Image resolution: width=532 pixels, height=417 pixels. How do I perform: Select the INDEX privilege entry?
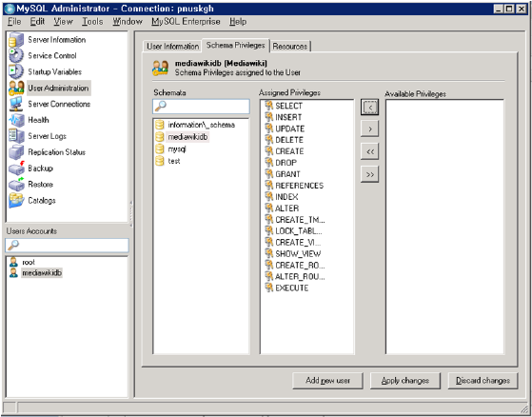(282, 197)
